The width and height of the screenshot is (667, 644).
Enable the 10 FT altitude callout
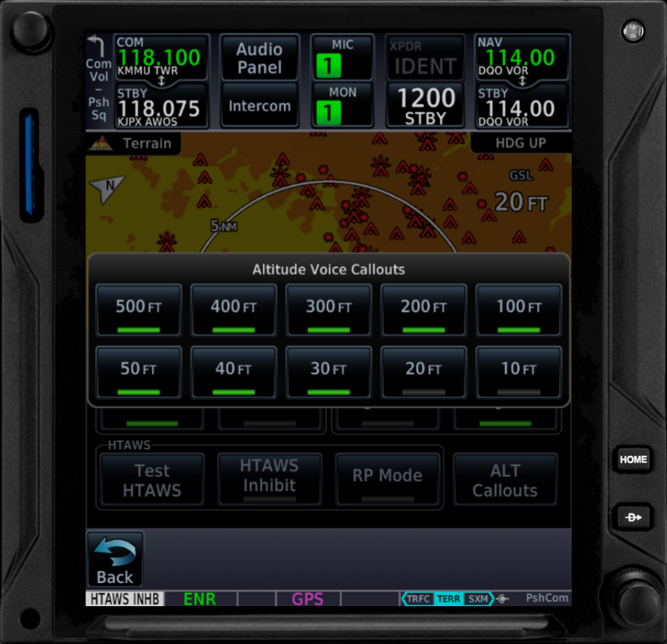click(518, 371)
